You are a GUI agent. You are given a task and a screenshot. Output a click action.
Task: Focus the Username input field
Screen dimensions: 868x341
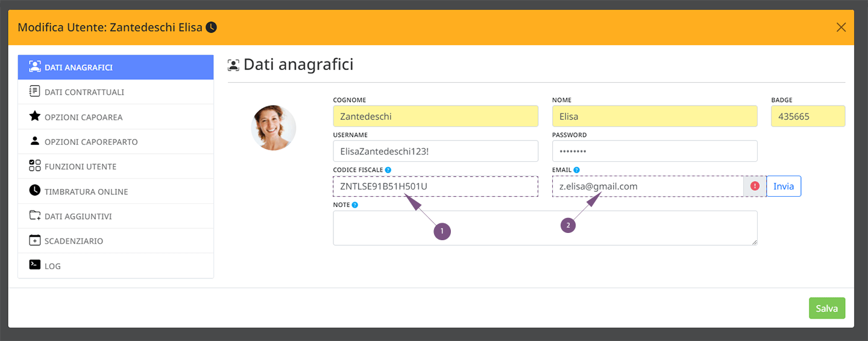coord(435,151)
